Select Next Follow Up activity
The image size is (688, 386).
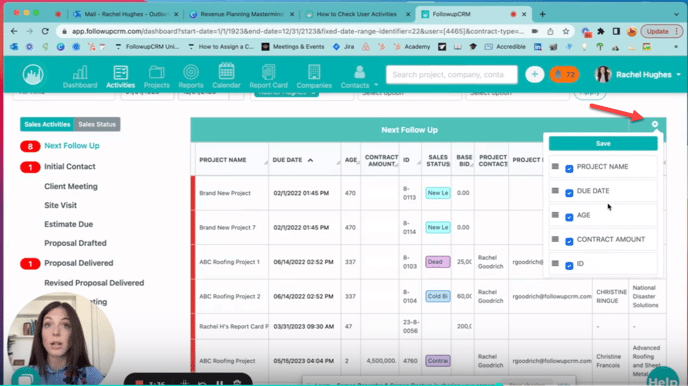pos(72,146)
